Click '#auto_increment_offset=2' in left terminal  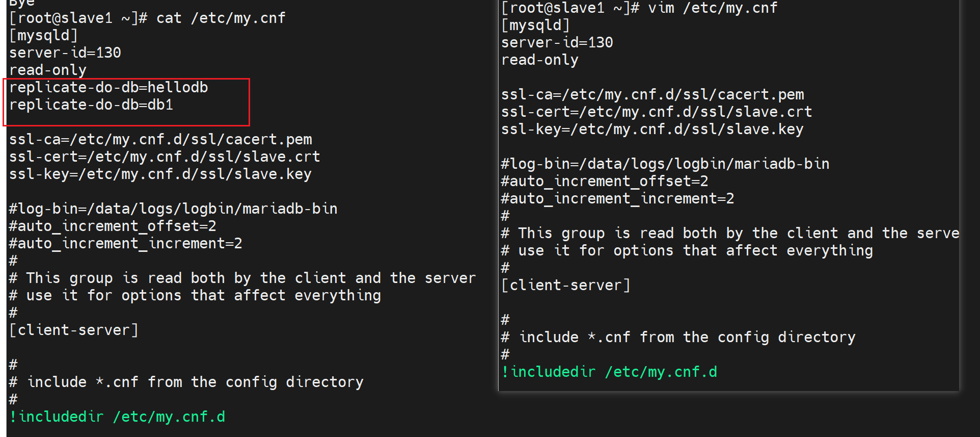click(x=113, y=226)
